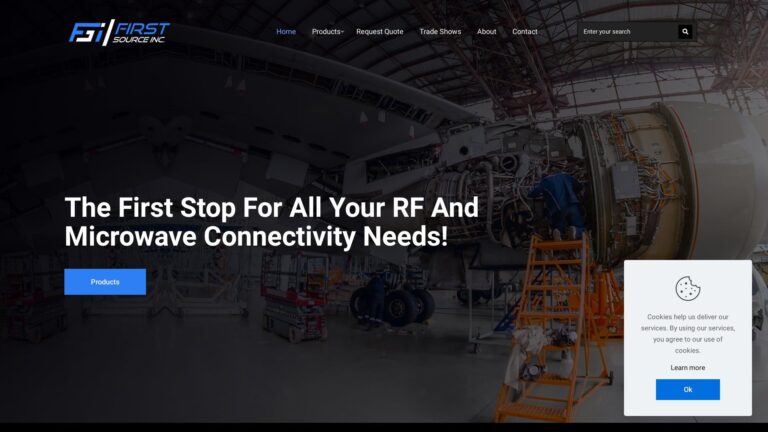Click the hero headline about RF connectivity
Image resolution: width=768 pixels, height=432 pixels.
(271, 222)
